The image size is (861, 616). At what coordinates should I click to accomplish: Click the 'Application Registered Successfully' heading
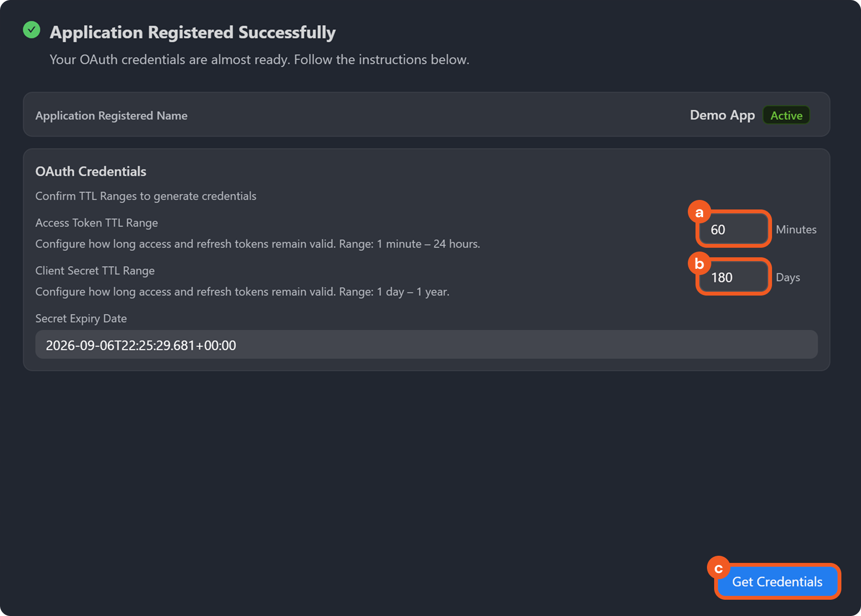pos(192,33)
